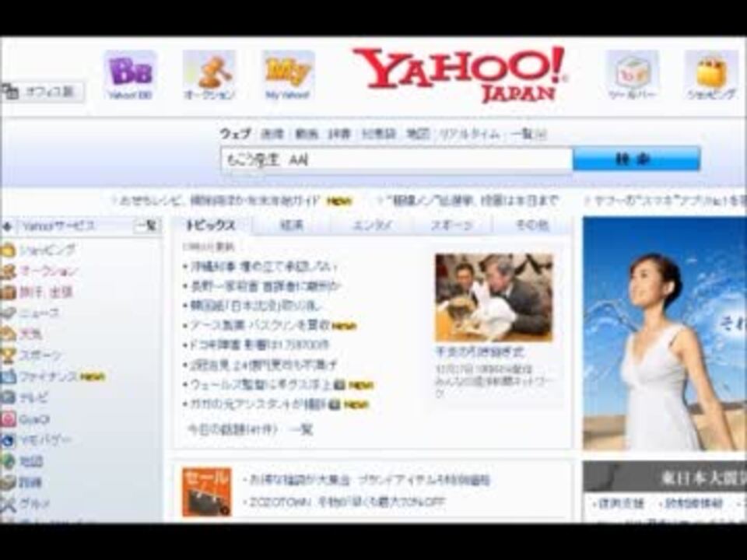
Task: Open the GyaO! link in sidebar
Action: click(x=34, y=419)
